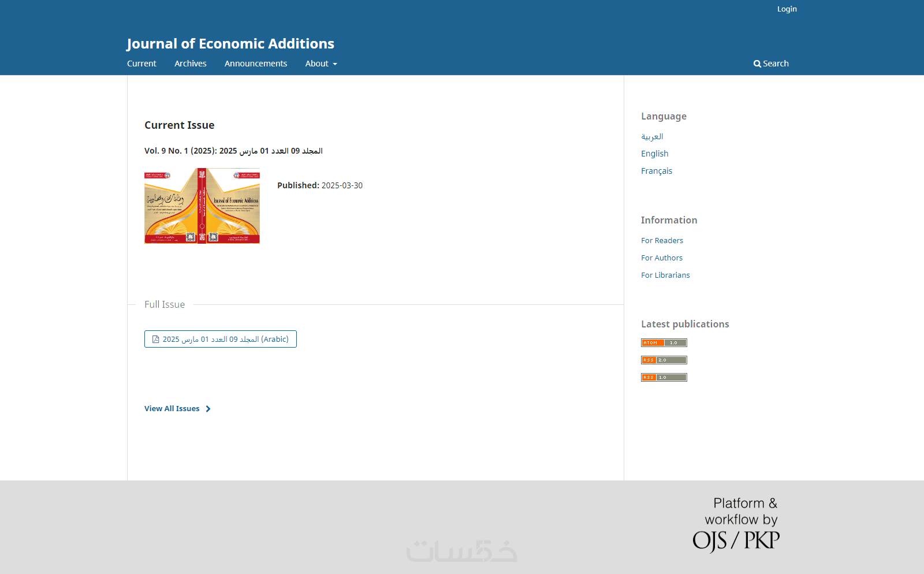
Task: Click the Current Issue heading
Action: tap(179, 125)
